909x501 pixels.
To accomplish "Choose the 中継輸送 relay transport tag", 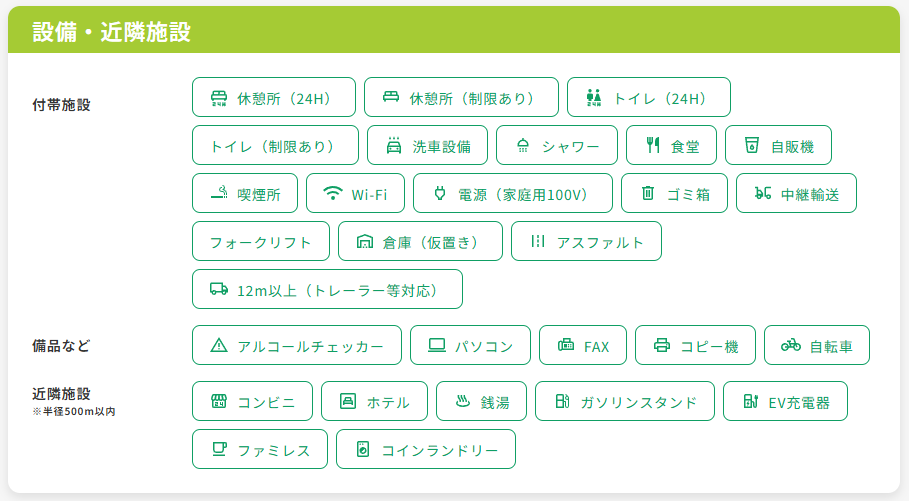I will pyautogui.click(x=796, y=194).
